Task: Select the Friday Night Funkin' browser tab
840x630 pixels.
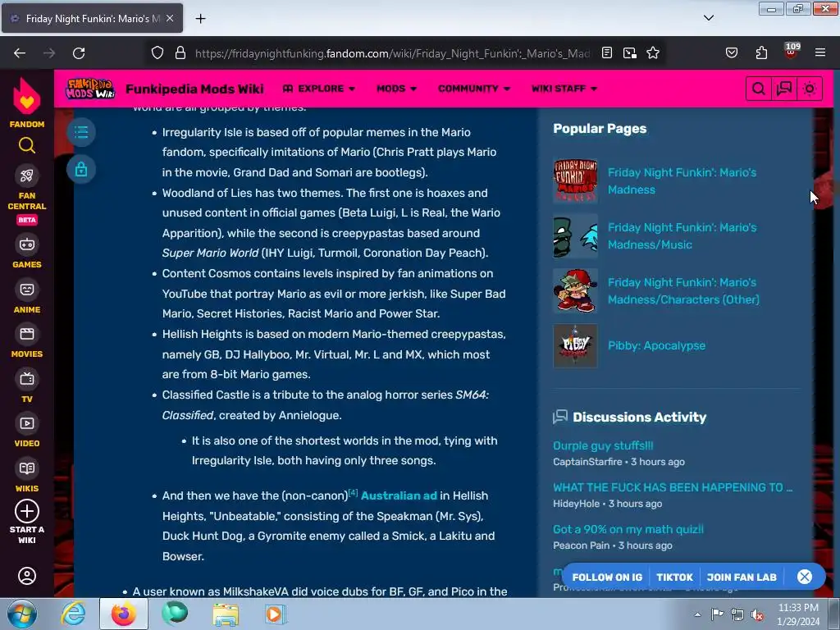Action: pos(92,18)
